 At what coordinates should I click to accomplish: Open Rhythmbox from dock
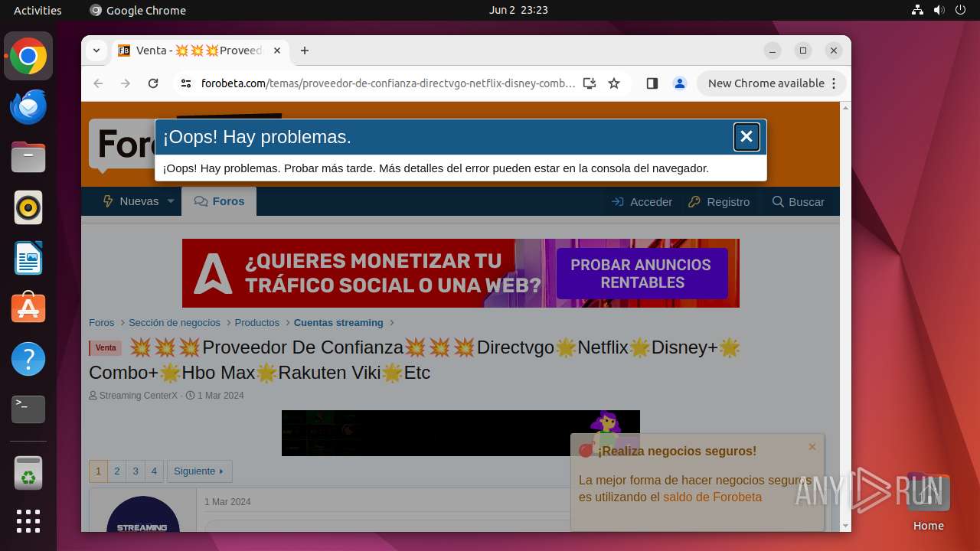tap(28, 207)
